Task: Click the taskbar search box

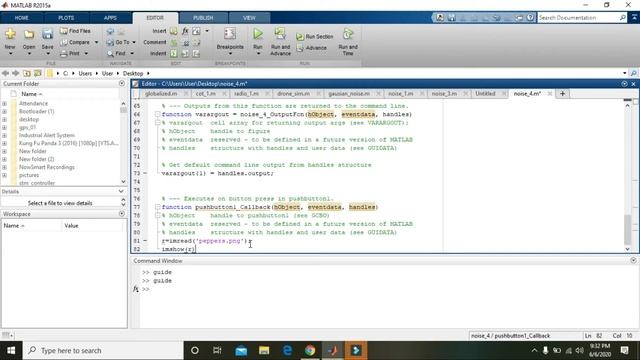Action: [x=103, y=351]
